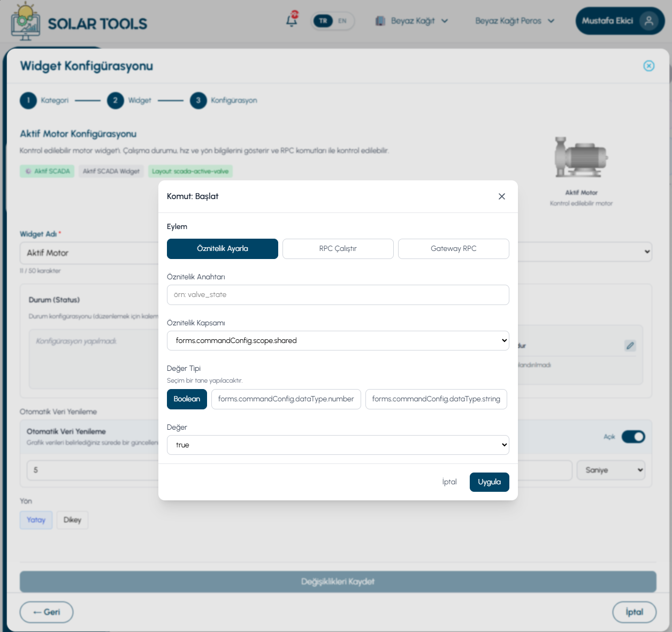
Task: Select Dikey orientation
Action: click(x=72, y=520)
